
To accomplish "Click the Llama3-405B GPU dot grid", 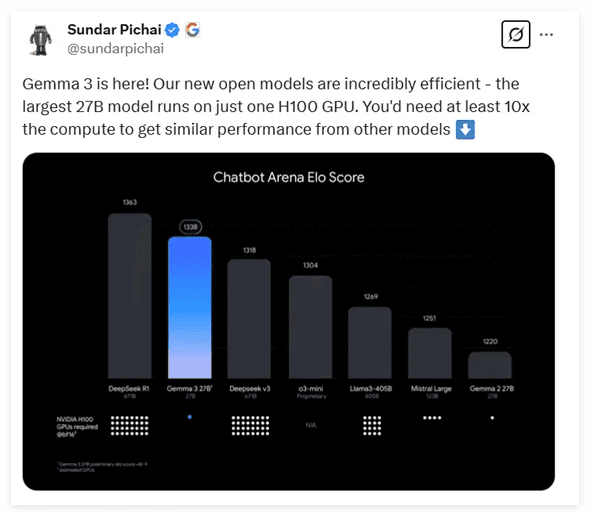I will coord(372,426).
